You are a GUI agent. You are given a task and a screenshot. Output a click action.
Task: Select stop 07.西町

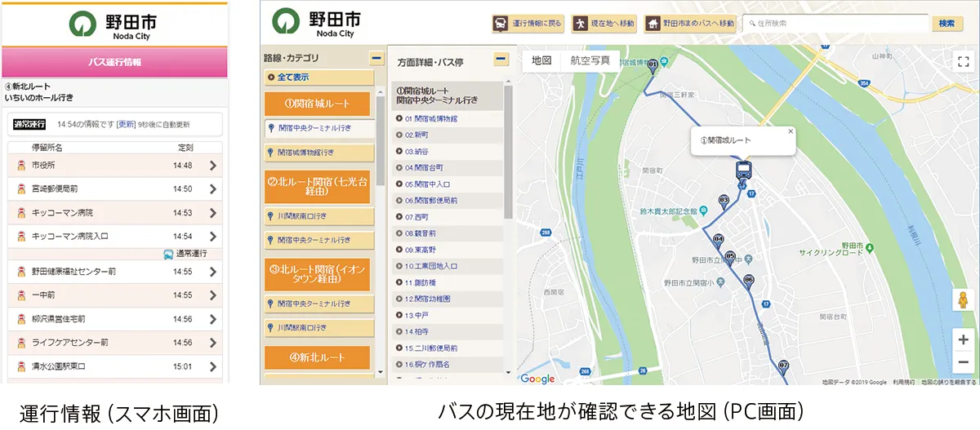[448, 217]
